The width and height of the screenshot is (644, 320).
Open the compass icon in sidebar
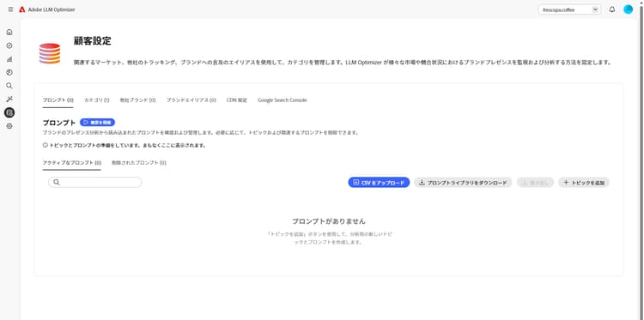(9, 45)
